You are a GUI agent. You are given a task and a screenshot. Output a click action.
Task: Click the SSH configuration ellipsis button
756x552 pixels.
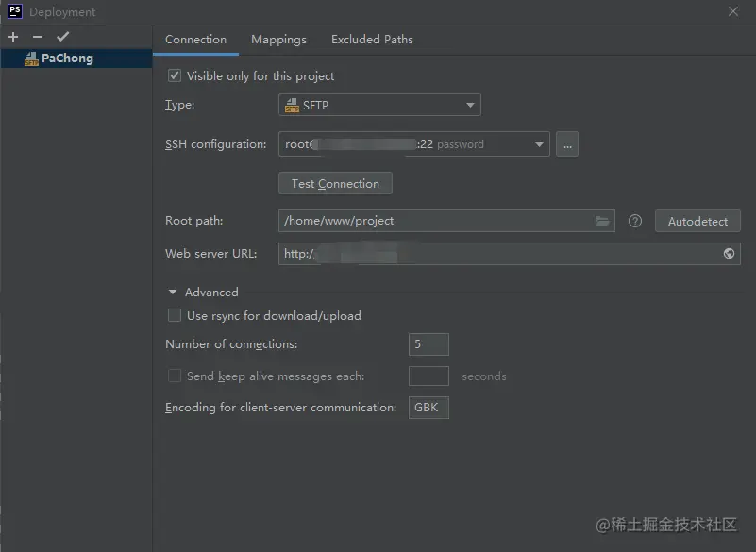click(x=567, y=144)
